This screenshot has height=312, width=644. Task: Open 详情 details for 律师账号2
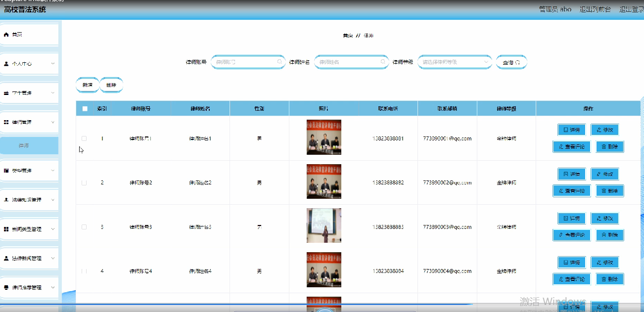572,174
